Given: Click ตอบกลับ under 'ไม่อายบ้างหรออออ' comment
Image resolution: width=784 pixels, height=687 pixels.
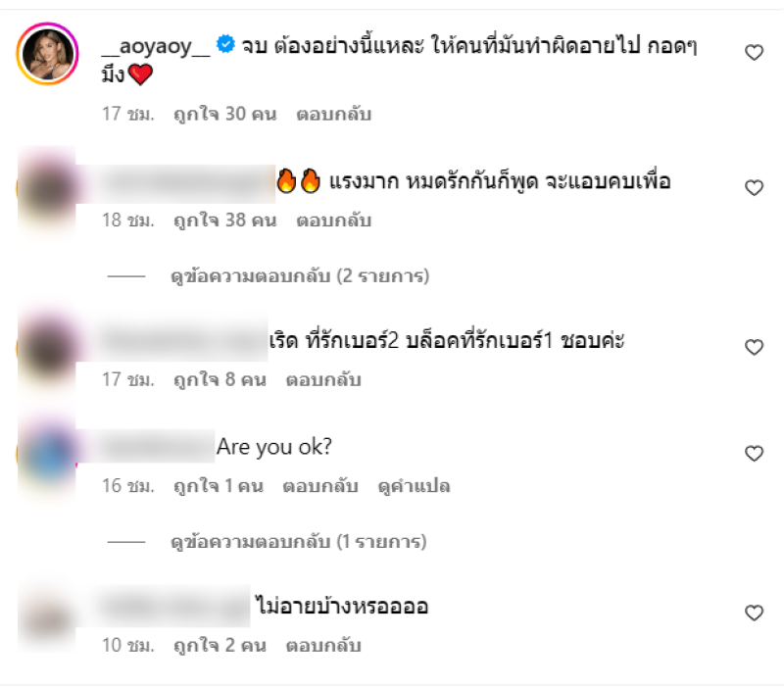Looking at the screenshot, I should pyautogui.click(x=323, y=645).
